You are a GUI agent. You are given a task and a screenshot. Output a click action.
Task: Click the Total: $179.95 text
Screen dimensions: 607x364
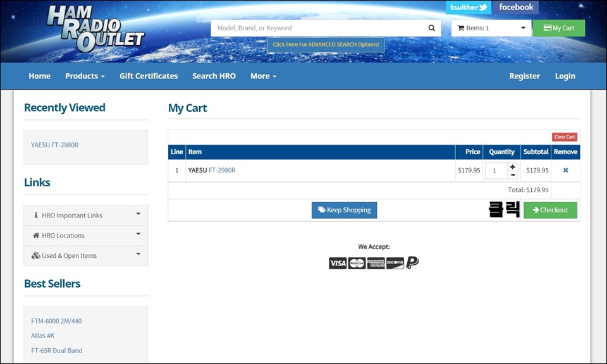click(x=528, y=190)
